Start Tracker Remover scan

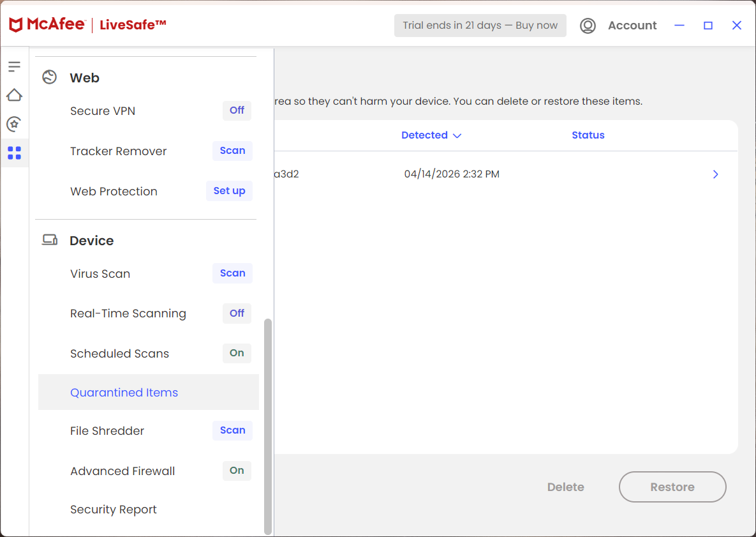[x=232, y=151]
